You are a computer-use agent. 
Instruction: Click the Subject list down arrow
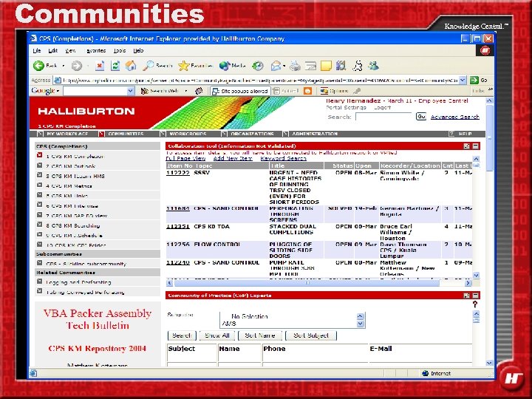[x=361, y=324]
